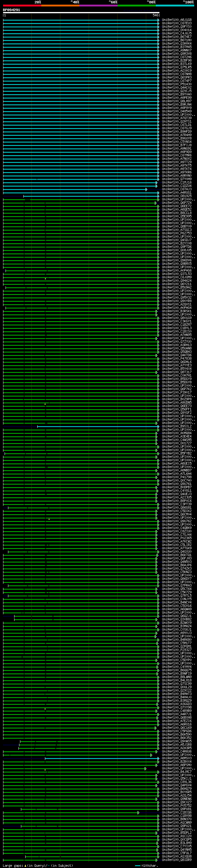The width and height of the screenshot is (197, 868).
Task: Click the UniRef100_O48549 label
Action: (177, 111)
